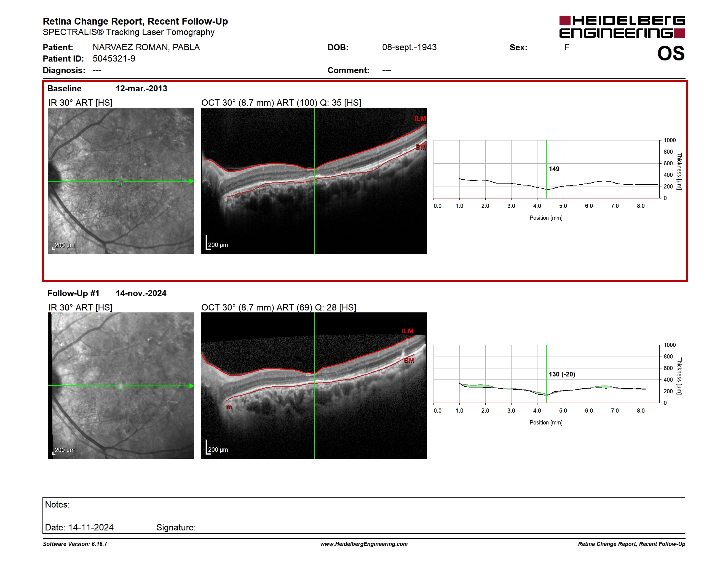Click the foveal crosshair marker in Follow-Up IR image
This screenshot has height=563, width=728.
tap(121, 386)
